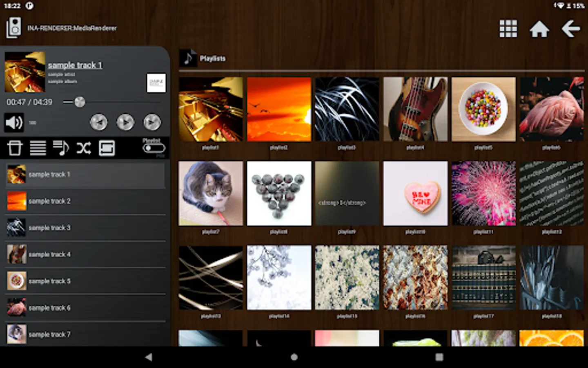
Task: Click the 00:47 / 04:39 time display
Action: click(29, 102)
